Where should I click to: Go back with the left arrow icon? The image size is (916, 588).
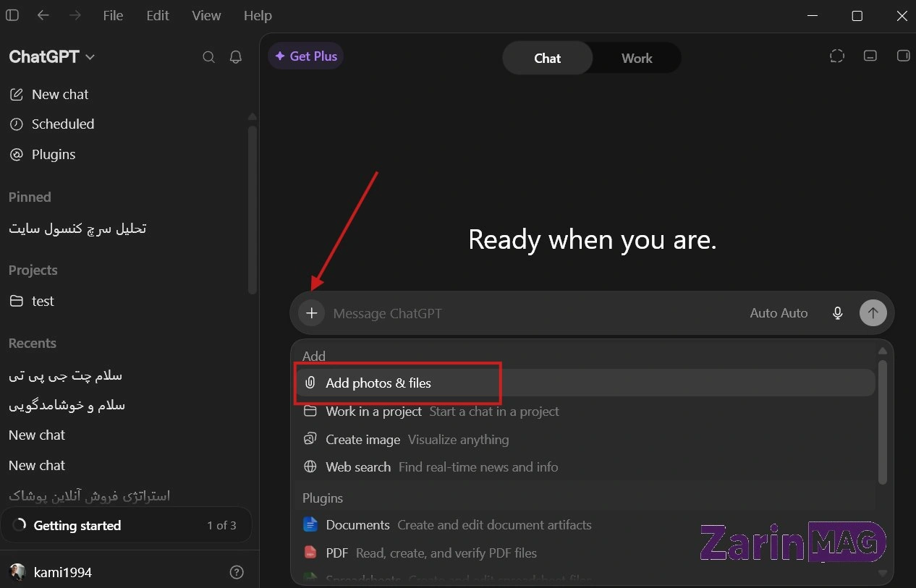pos(43,15)
